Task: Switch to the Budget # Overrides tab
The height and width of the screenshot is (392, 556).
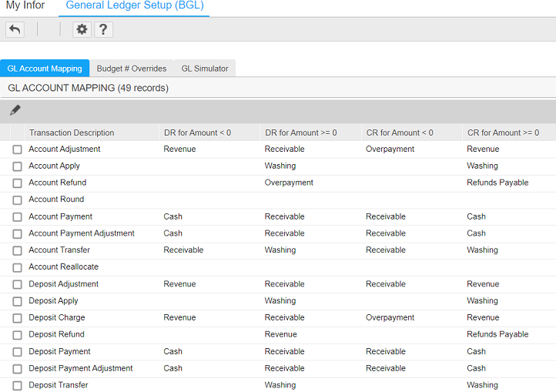Action: pyautogui.click(x=131, y=69)
